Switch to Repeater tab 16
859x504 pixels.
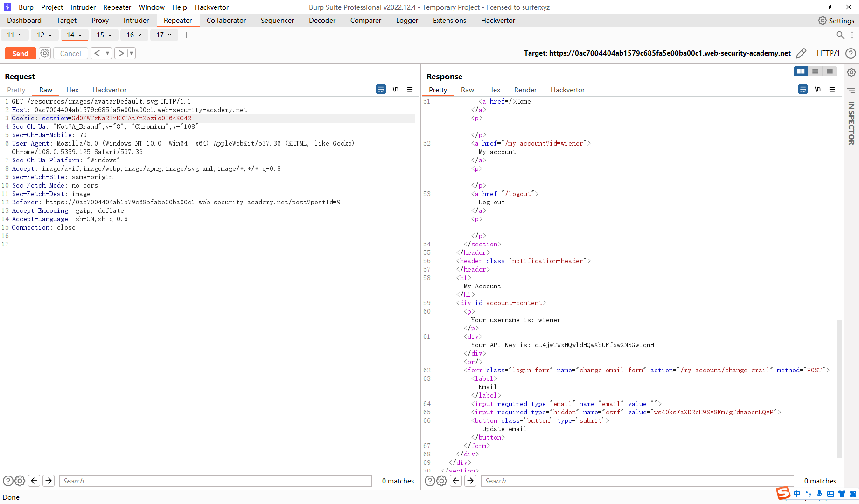pyautogui.click(x=130, y=35)
